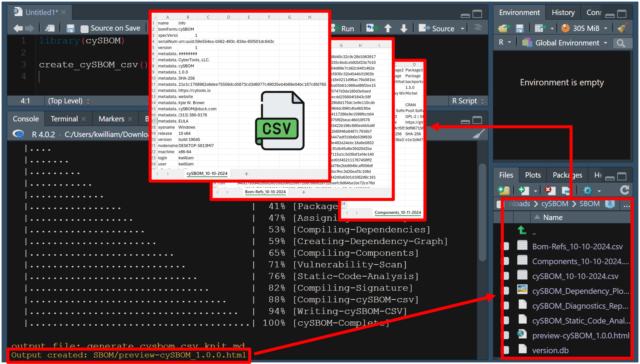
Task: Switch to the Console tab
Action: [26, 119]
